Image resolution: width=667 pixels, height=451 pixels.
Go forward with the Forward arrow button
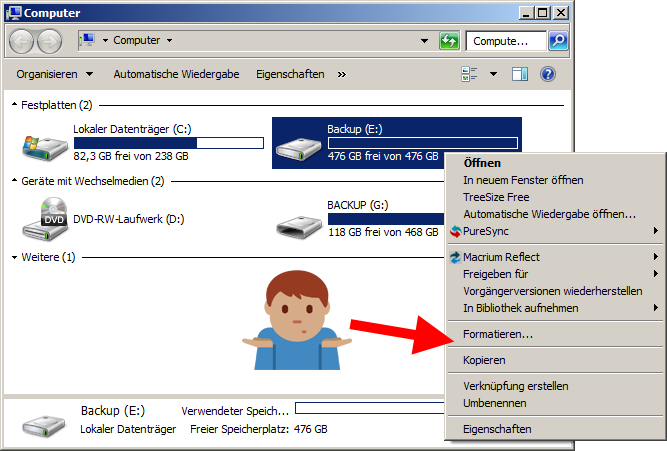click(x=49, y=41)
